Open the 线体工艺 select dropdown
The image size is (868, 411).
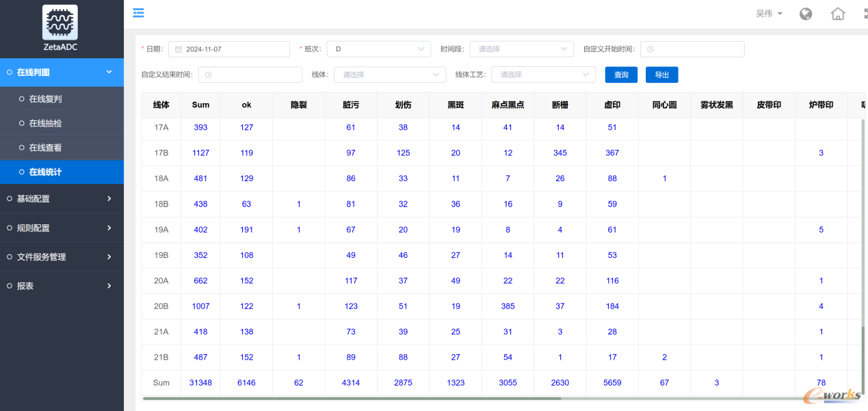(x=543, y=75)
